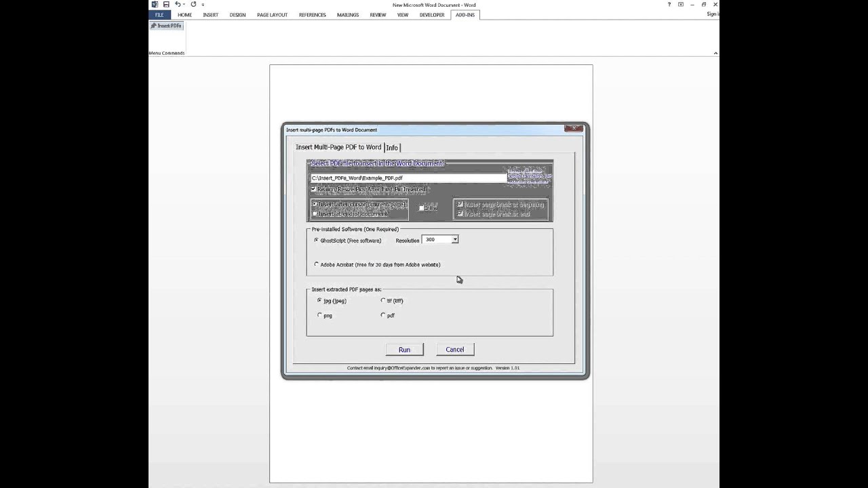Image resolution: width=868 pixels, height=488 pixels.
Task: Open Customize Quick Access Toolbar dropdown
Action: [x=203, y=5]
